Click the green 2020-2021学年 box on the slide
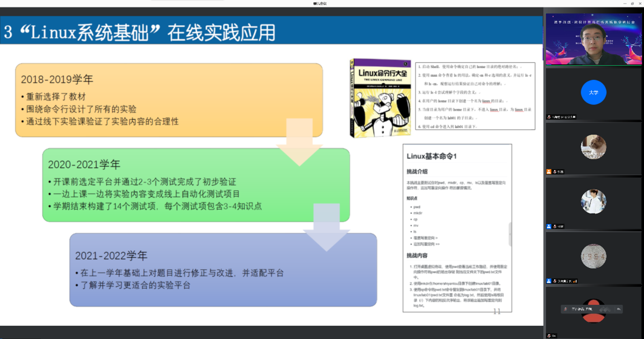Viewport: 644px width, 339px height. [x=195, y=185]
